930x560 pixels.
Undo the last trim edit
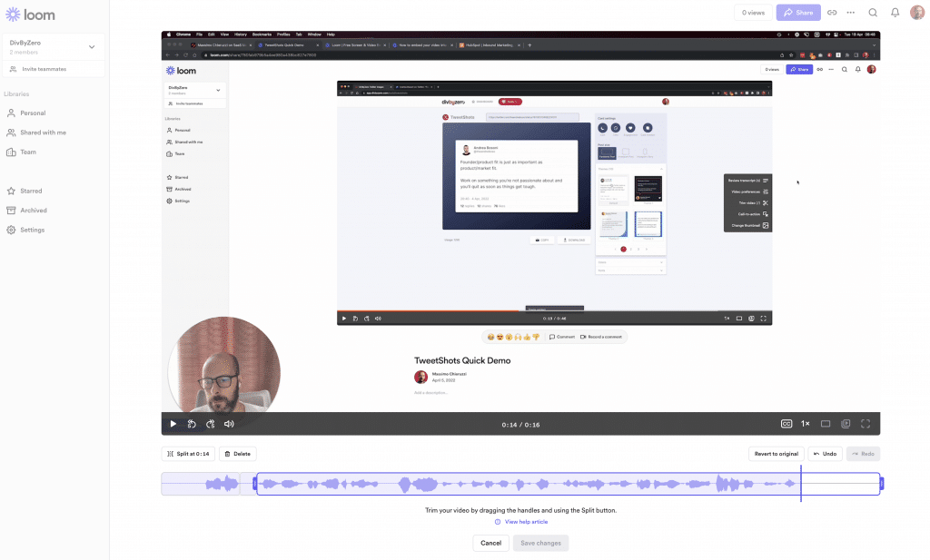pos(825,454)
